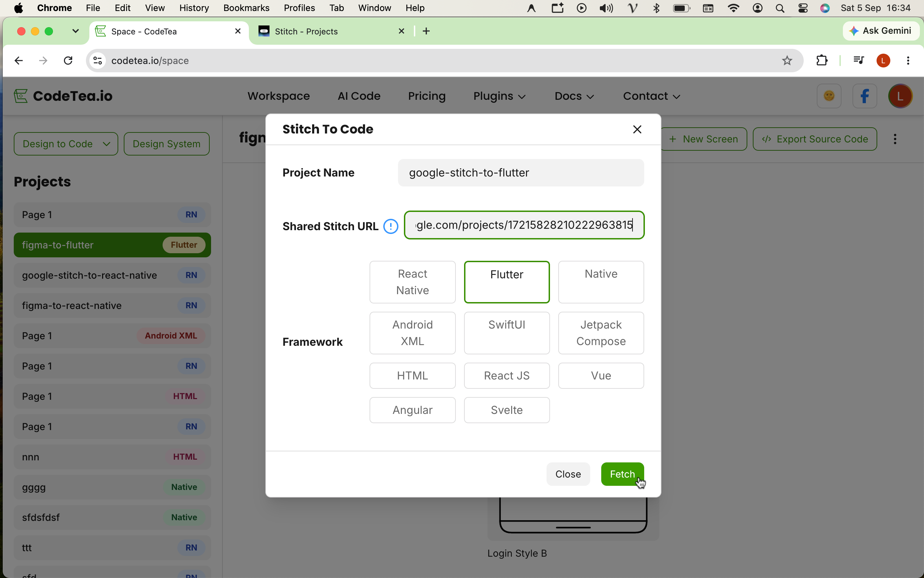This screenshot has width=924, height=578.
Task: Open the Pricing nav item
Action: click(x=427, y=96)
